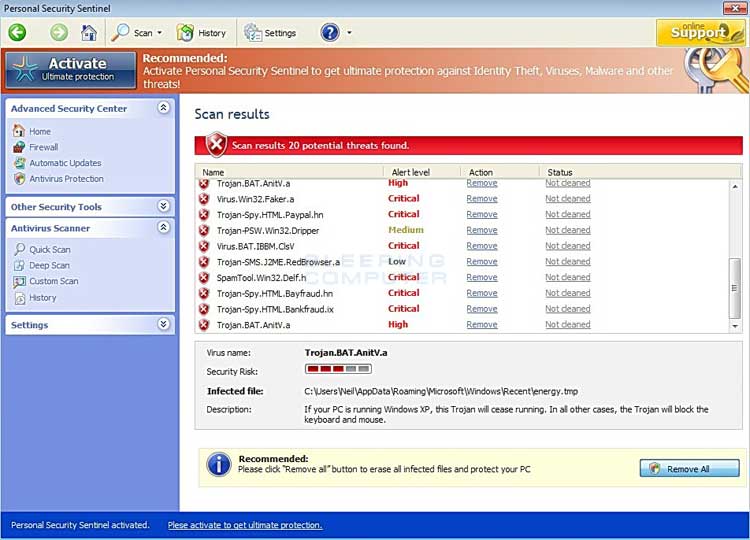Image resolution: width=750 pixels, height=540 pixels.
Task: Select the Virus.Win32.Faker.a threat row
Action: click(462, 198)
